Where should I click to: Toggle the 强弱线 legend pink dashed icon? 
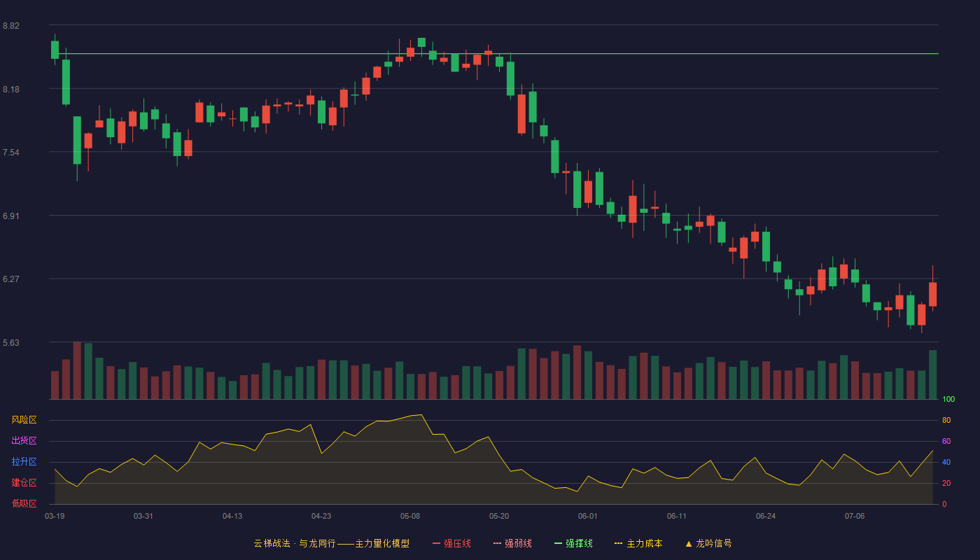pyautogui.click(x=497, y=543)
